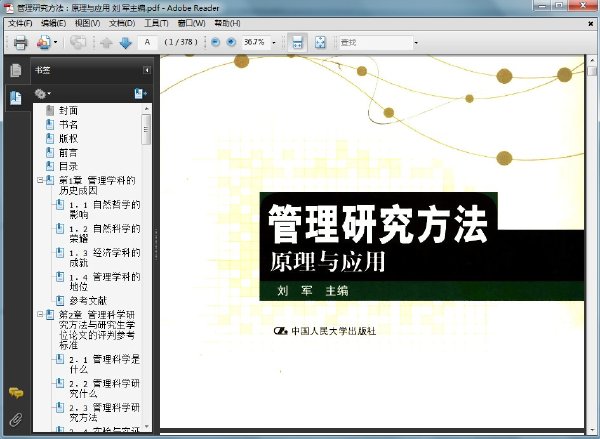Toggle scrolling page fit-width mode
Viewport: 600px width, 439px height.
297,42
